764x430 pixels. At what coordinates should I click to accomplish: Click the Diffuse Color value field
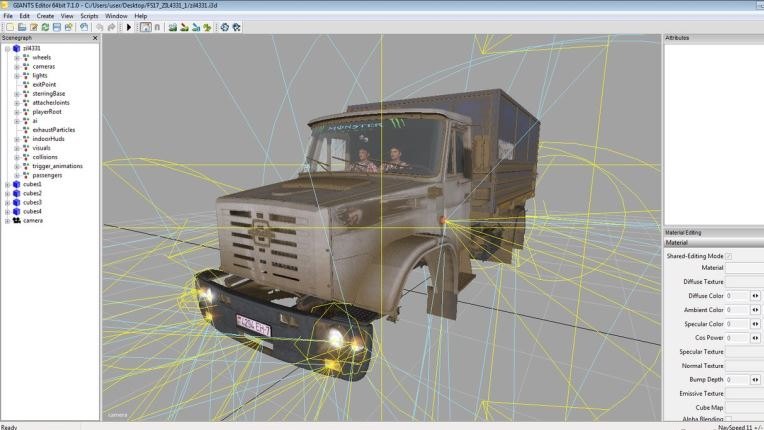coord(737,296)
